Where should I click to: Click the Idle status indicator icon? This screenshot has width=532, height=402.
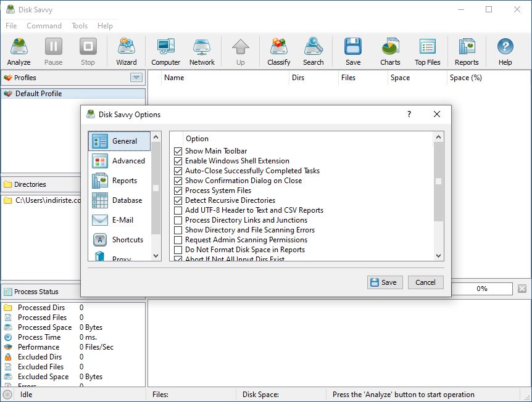coord(7,395)
